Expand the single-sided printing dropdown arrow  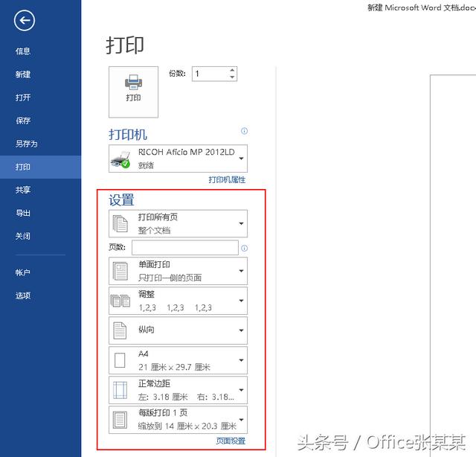pyautogui.click(x=241, y=271)
